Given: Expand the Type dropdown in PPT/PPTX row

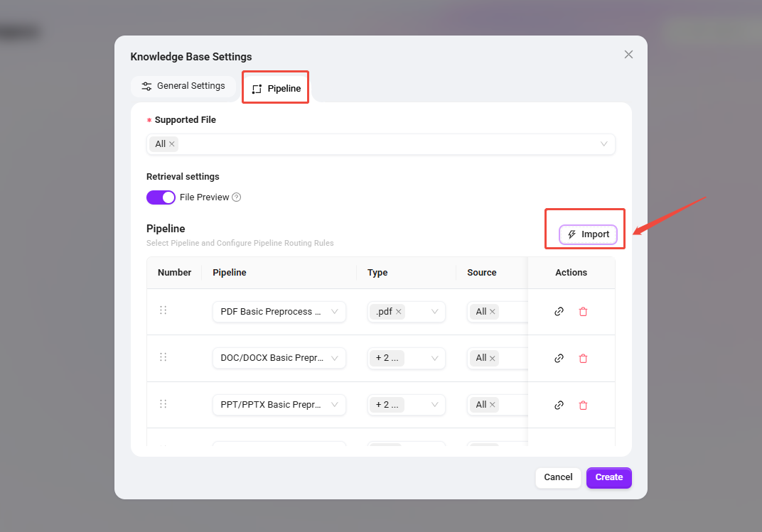Looking at the screenshot, I should [x=434, y=405].
